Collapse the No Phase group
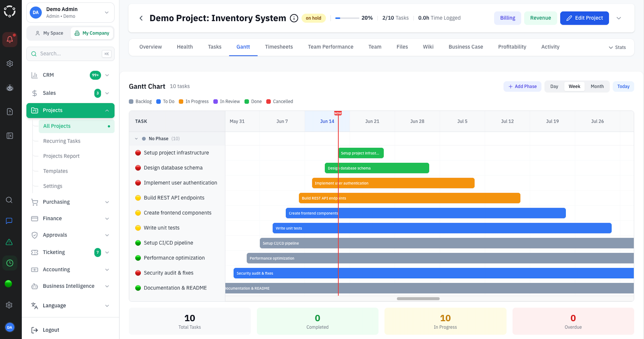The height and width of the screenshot is (339, 644). click(136, 139)
